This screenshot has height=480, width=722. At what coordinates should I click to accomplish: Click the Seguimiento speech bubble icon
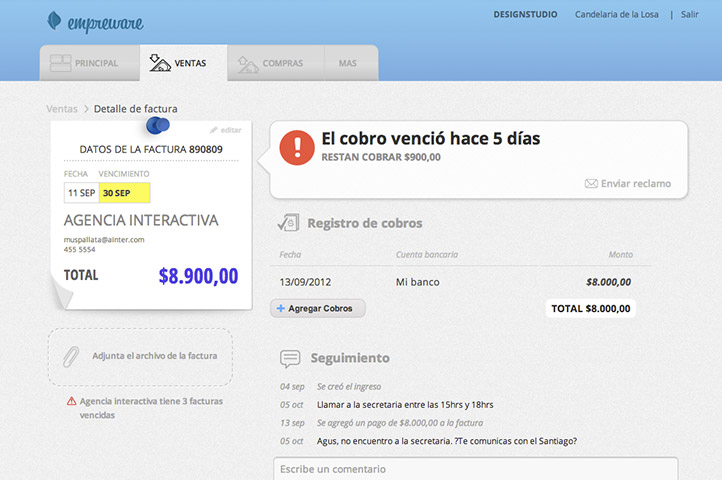click(x=290, y=358)
